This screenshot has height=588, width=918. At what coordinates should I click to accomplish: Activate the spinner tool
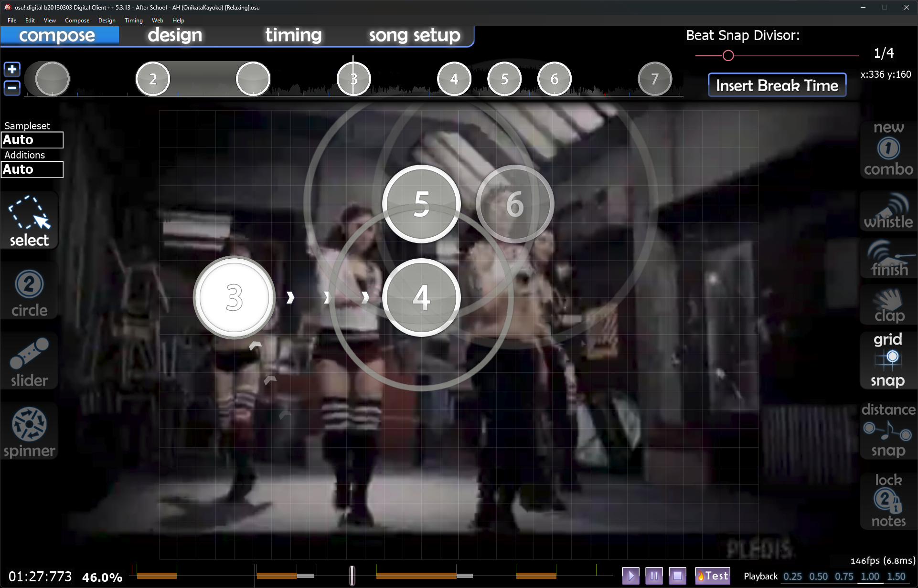click(29, 432)
